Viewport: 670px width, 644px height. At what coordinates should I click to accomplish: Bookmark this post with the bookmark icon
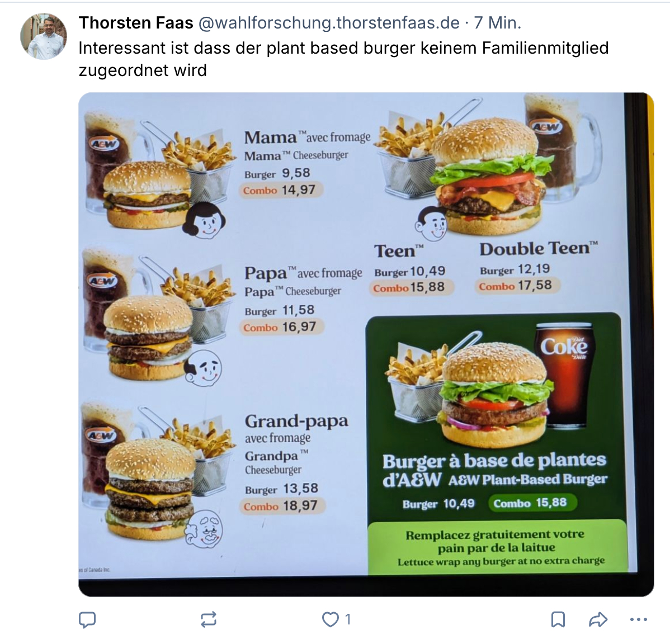(558, 619)
